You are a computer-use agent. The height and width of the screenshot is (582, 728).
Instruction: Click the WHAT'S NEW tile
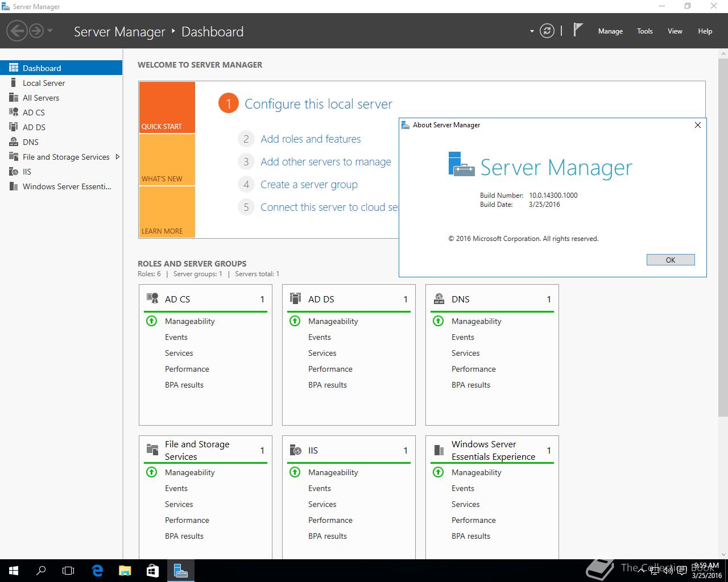(167, 160)
